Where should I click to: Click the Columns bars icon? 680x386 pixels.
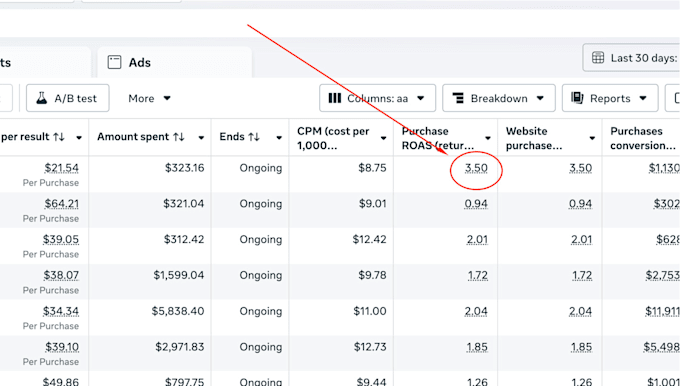coord(335,98)
